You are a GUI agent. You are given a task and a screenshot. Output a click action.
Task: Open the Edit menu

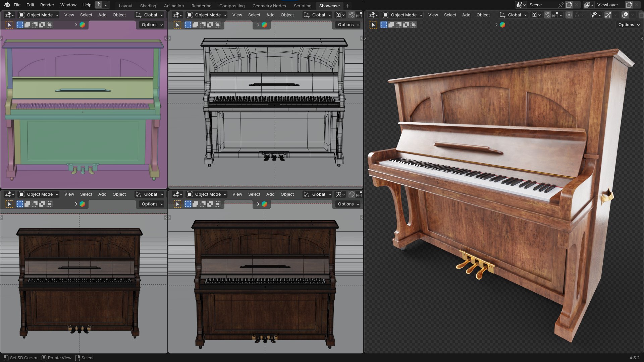point(30,5)
